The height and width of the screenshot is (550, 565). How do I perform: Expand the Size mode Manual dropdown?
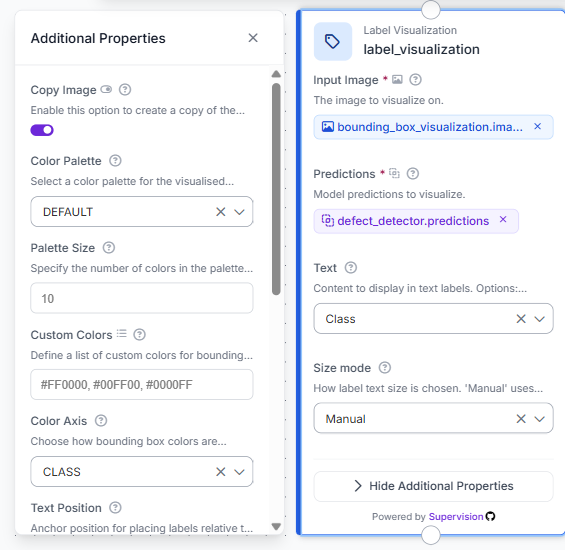click(x=539, y=419)
